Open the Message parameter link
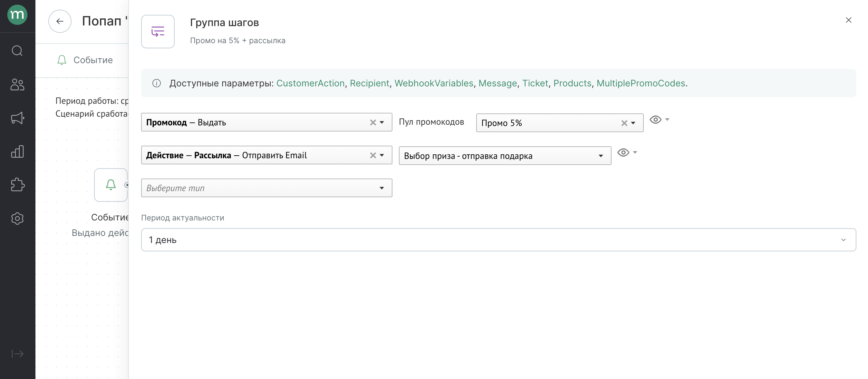This screenshot has height=379, width=868. click(497, 83)
